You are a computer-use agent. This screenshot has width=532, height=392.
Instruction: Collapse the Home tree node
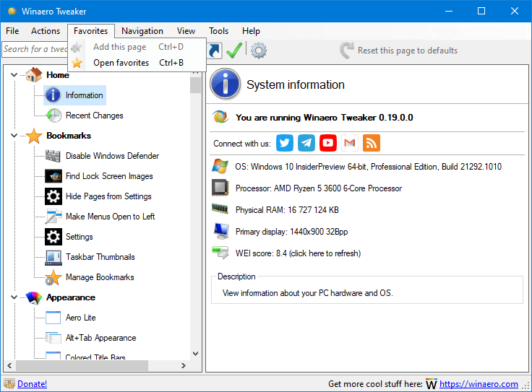14,74
